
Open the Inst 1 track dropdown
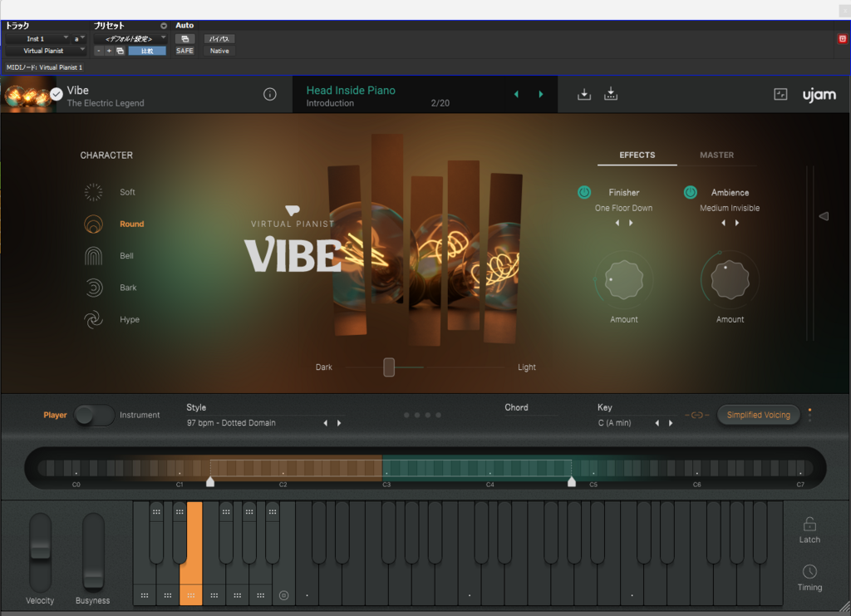(x=37, y=39)
